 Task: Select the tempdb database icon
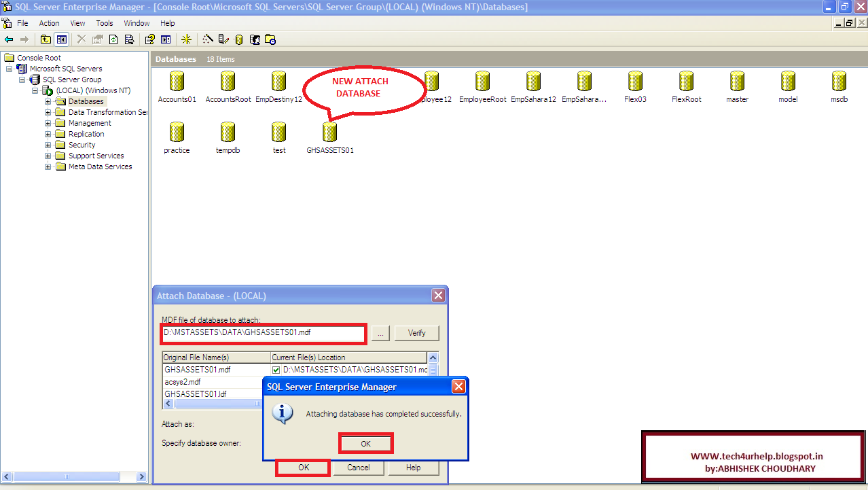[x=228, y=133]
